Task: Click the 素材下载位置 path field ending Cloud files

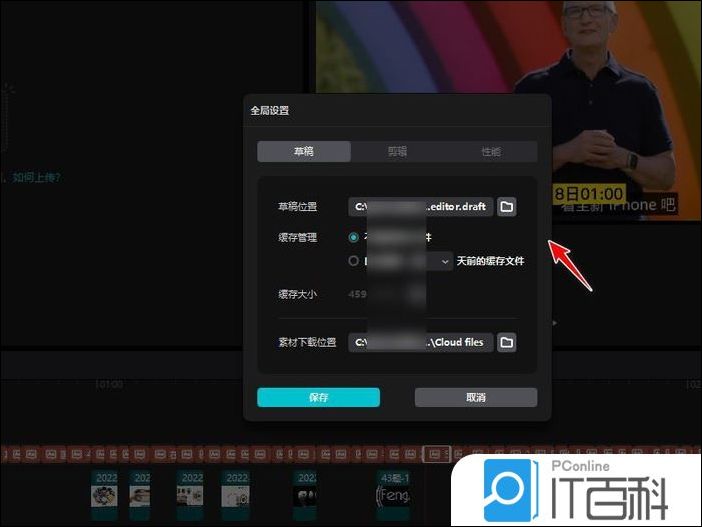Action: (x=420, y=343)
